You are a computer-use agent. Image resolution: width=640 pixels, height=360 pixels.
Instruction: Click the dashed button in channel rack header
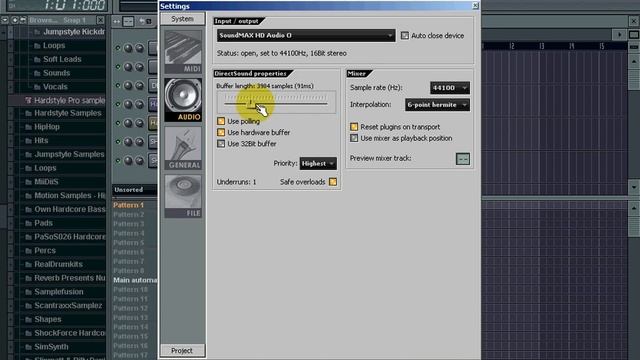click(x=128, y=21)
